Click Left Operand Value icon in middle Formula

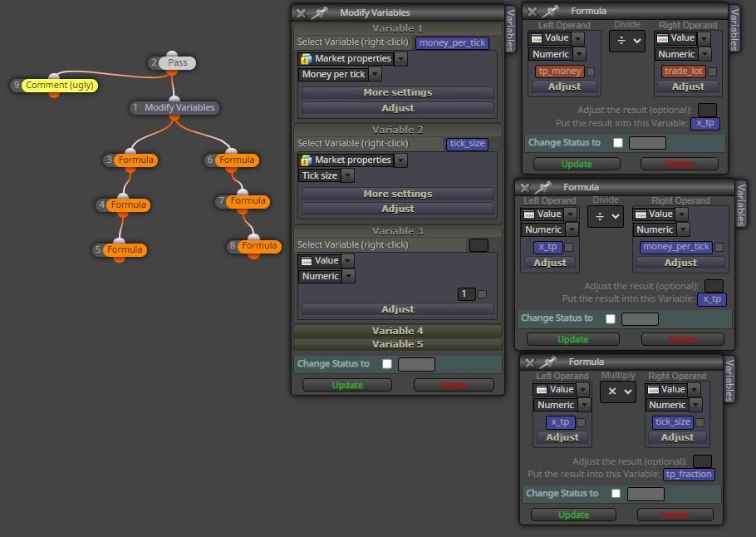pyautogui.click(x=529, y=214)
